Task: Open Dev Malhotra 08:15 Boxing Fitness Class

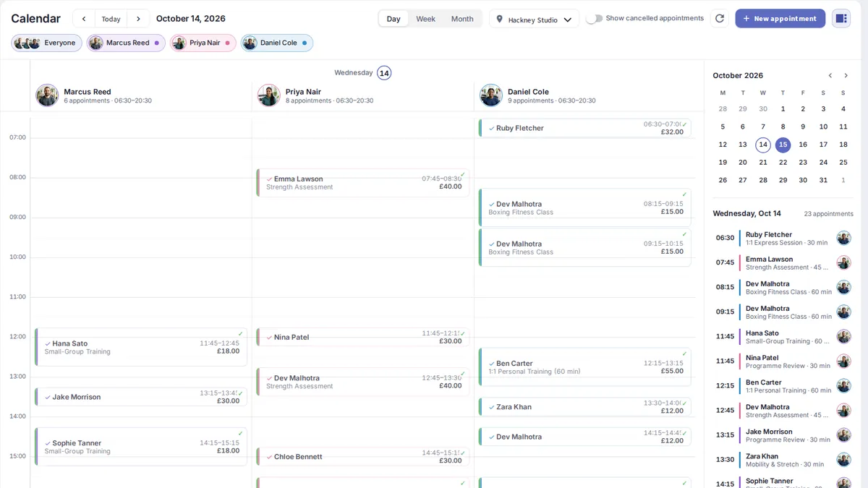Action: coord(584,208)
